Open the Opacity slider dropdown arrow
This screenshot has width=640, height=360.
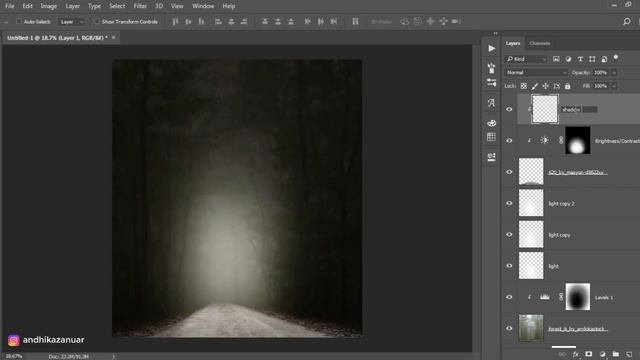tap(614, 73)
